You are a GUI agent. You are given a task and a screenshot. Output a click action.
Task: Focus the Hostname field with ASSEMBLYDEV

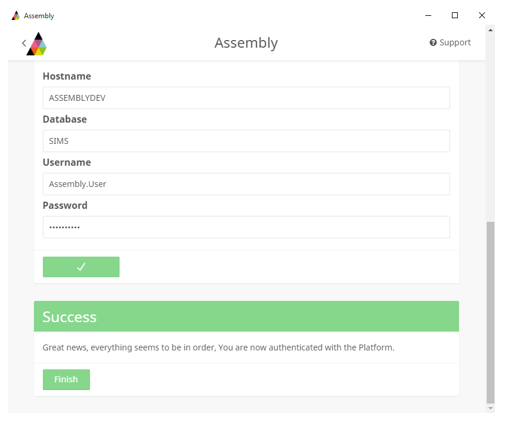[x=246, y=98]
